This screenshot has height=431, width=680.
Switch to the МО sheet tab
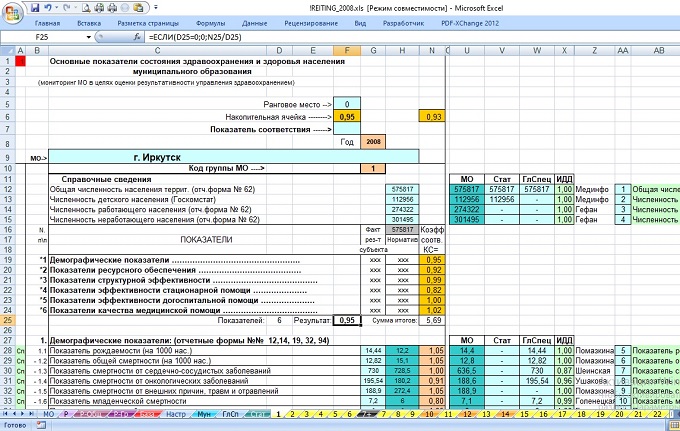click(x=49, y=414)
